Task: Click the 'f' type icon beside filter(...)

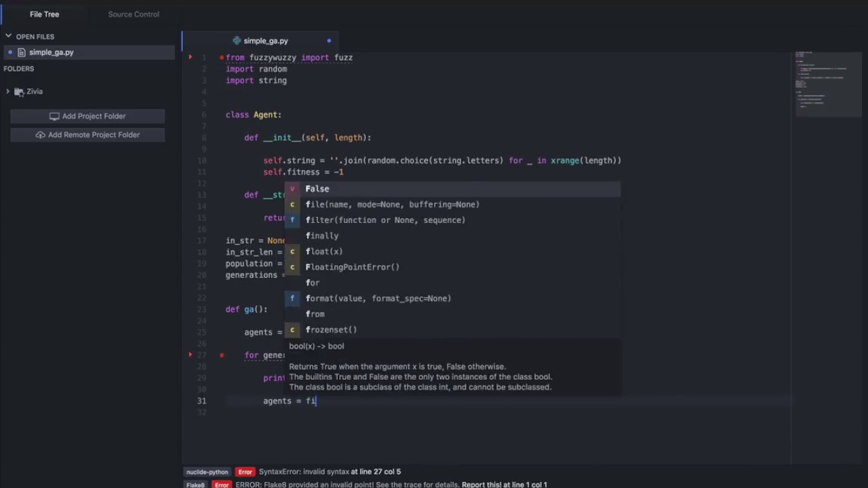Action: (x=292, y=220)
